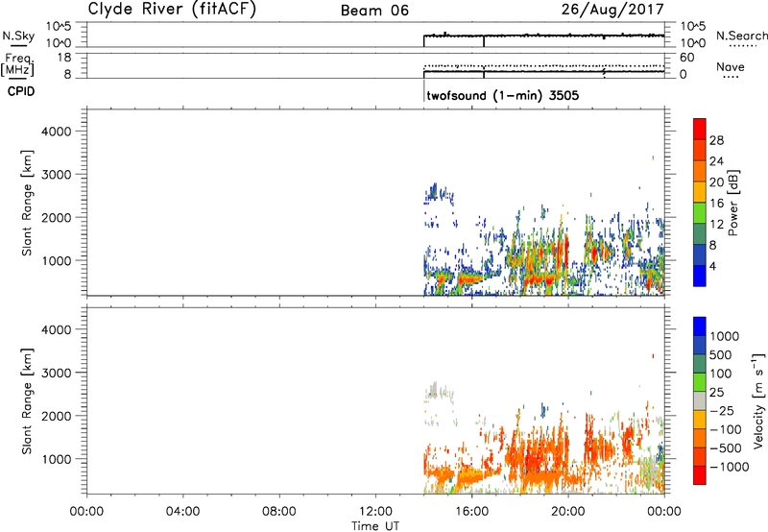768x532 pixels.
Task: Click the 'N.Search' legend label
Action: (741, 36)
